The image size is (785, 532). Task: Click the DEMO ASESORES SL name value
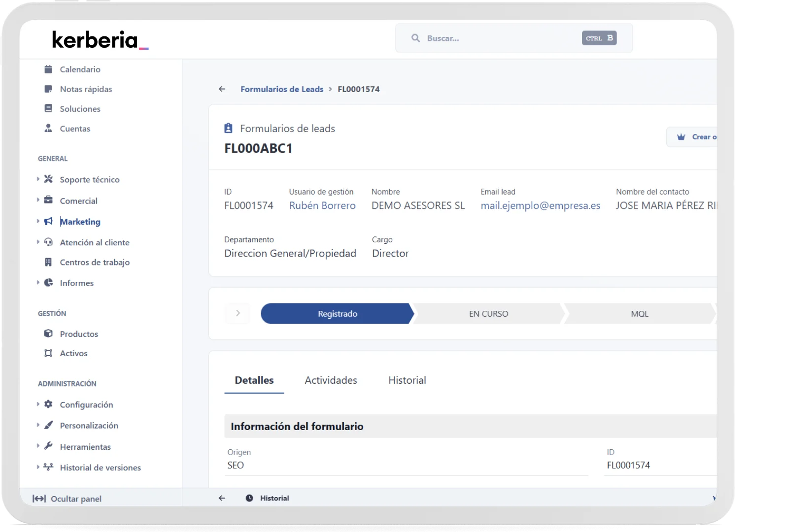418,205
